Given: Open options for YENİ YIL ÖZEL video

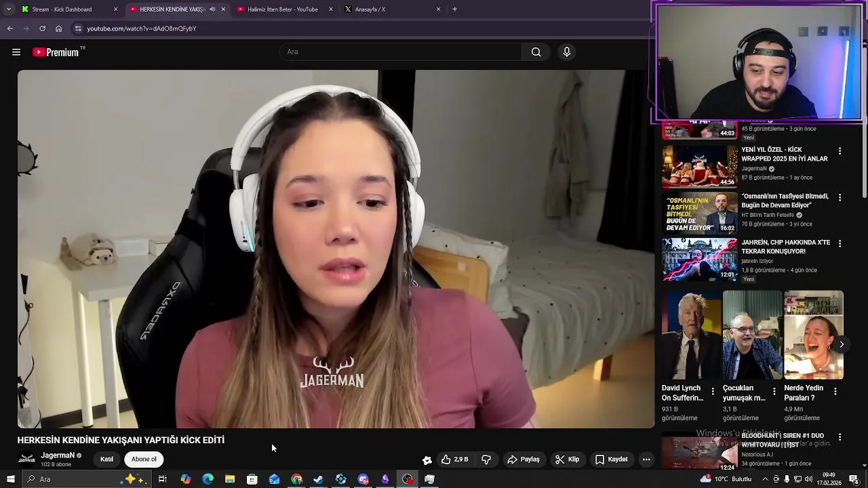Looking at the screenshot, I should pos(840,151).
